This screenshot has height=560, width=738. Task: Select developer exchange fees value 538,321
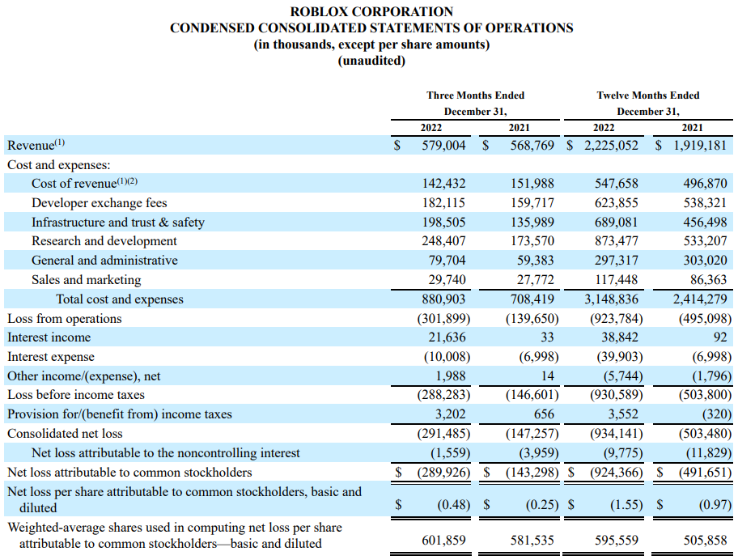[x=706, y=203]
